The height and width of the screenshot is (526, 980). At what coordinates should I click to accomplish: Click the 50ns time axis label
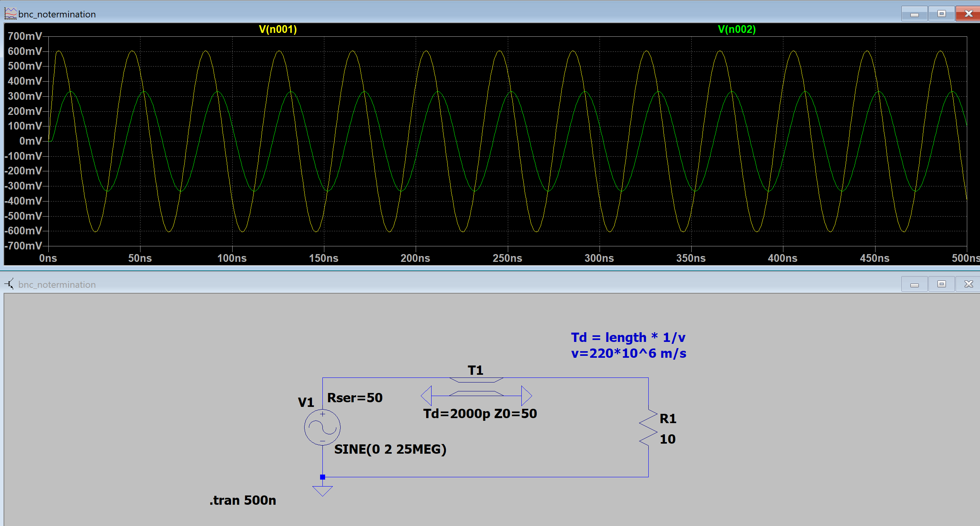click(x=140, y=258)
